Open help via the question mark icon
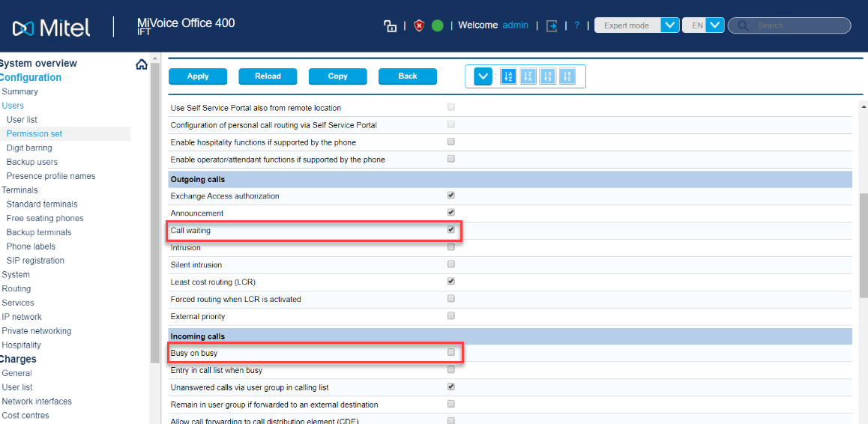Viewport: 868px width, 424px height. [x=576, y=25]
